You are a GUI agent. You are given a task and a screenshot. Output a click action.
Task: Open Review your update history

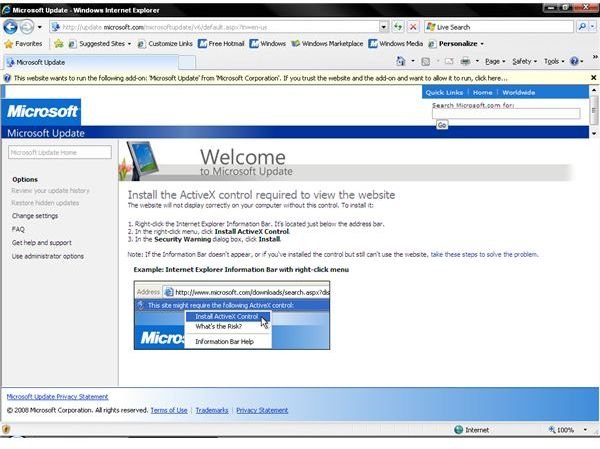51,191
